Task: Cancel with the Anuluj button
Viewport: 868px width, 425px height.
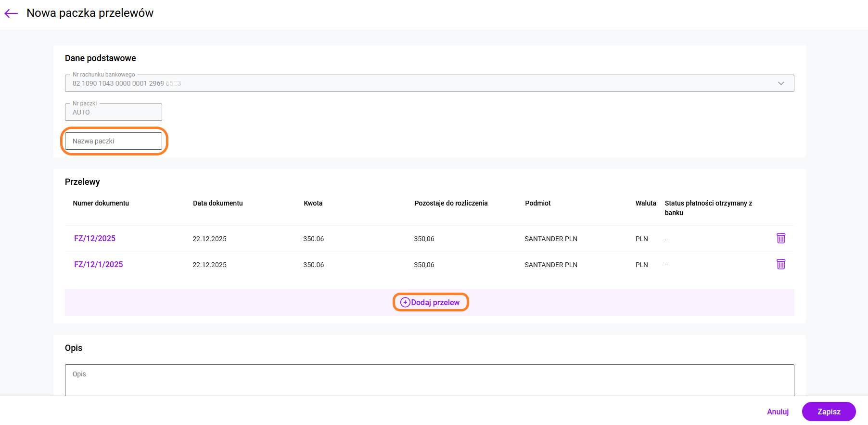Action: coord(778,412)
